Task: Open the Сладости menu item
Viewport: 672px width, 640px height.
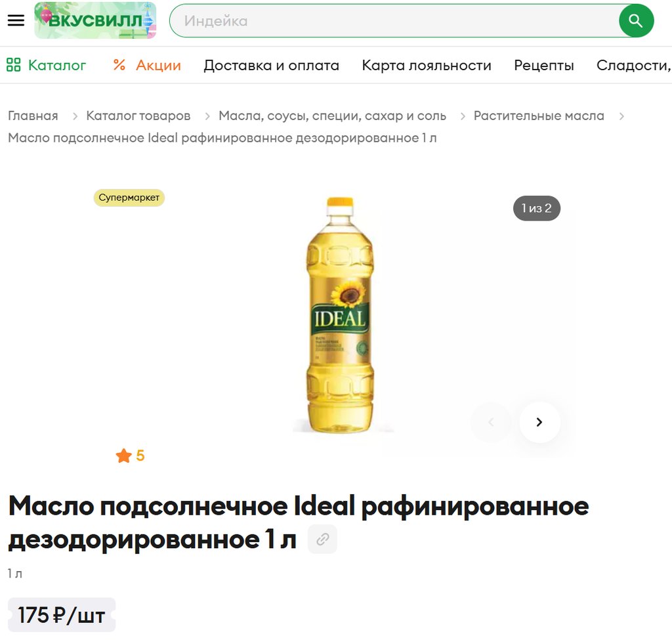Action: click(x=634, y=65)
